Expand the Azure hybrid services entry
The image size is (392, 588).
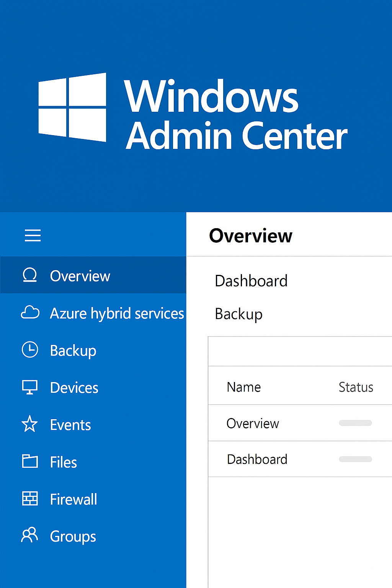(117, 313)
